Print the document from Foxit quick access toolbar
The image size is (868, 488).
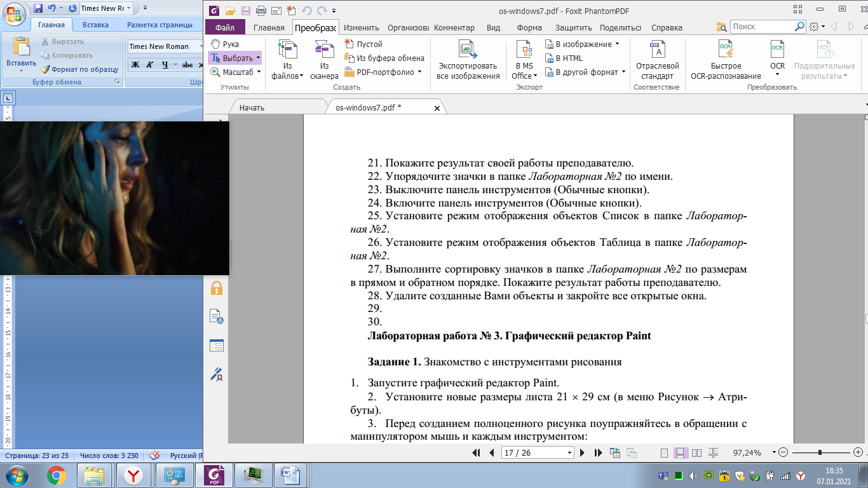coord(261,10)
